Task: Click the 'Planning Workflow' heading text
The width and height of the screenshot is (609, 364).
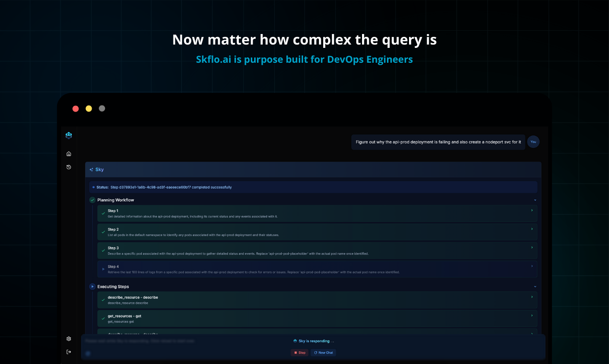Action: coord(116,200)
